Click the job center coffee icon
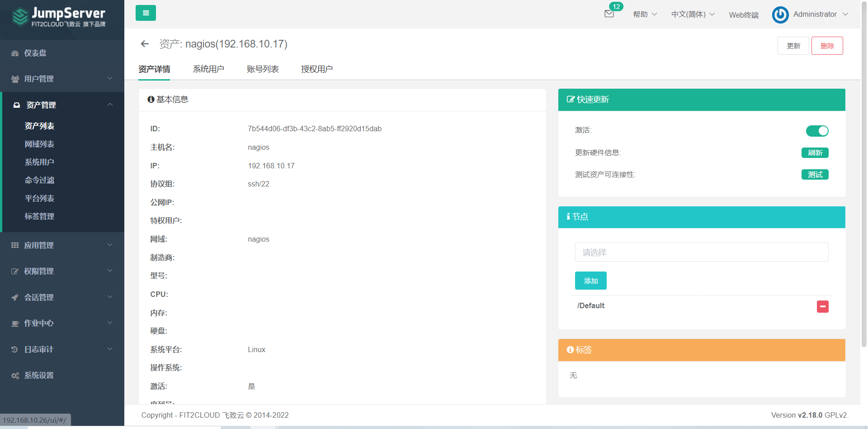The width and height of the screenshot is (868, 429). (15, 324)
